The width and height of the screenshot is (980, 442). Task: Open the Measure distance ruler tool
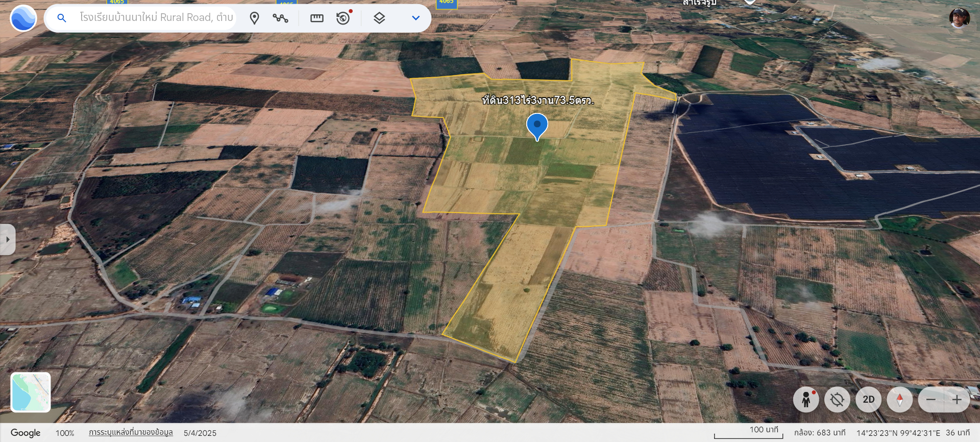(316, 18)
